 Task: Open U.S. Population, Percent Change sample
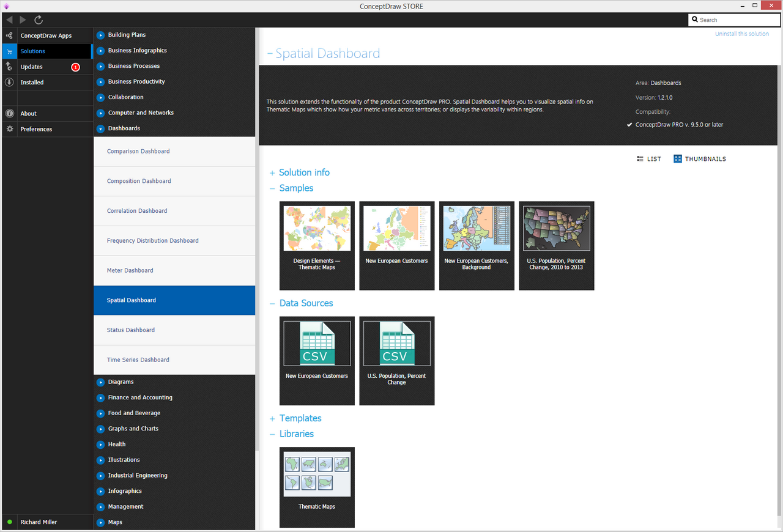[557, 245]
